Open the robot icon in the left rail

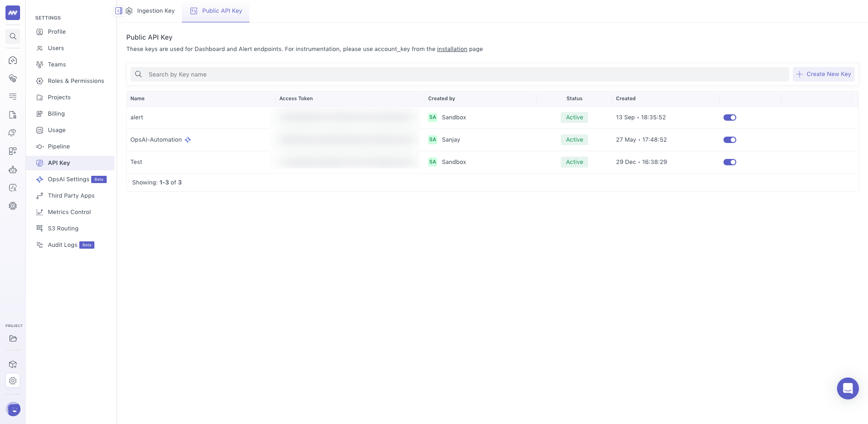[13, 169]
